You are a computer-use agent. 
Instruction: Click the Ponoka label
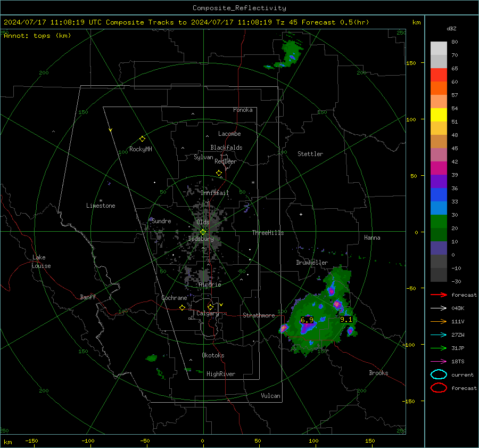click(x=243, y=110)
